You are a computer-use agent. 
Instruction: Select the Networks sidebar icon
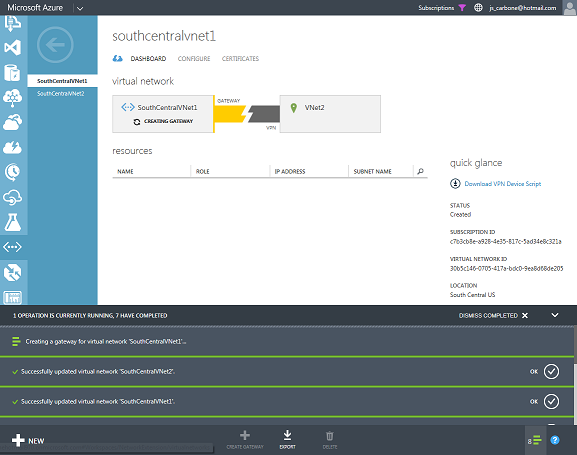pyautogui.click(x=13, y=247)
